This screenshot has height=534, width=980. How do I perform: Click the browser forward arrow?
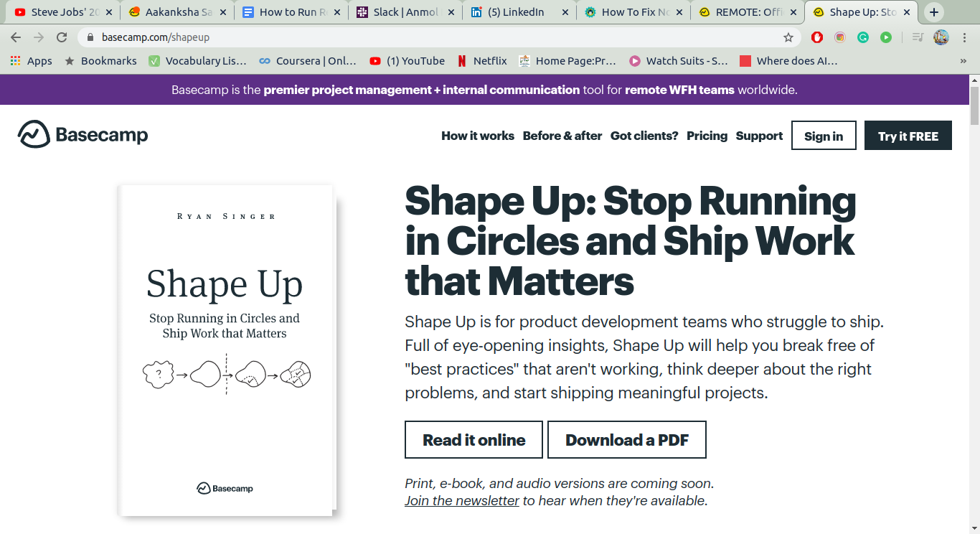(x=39, y=37)
